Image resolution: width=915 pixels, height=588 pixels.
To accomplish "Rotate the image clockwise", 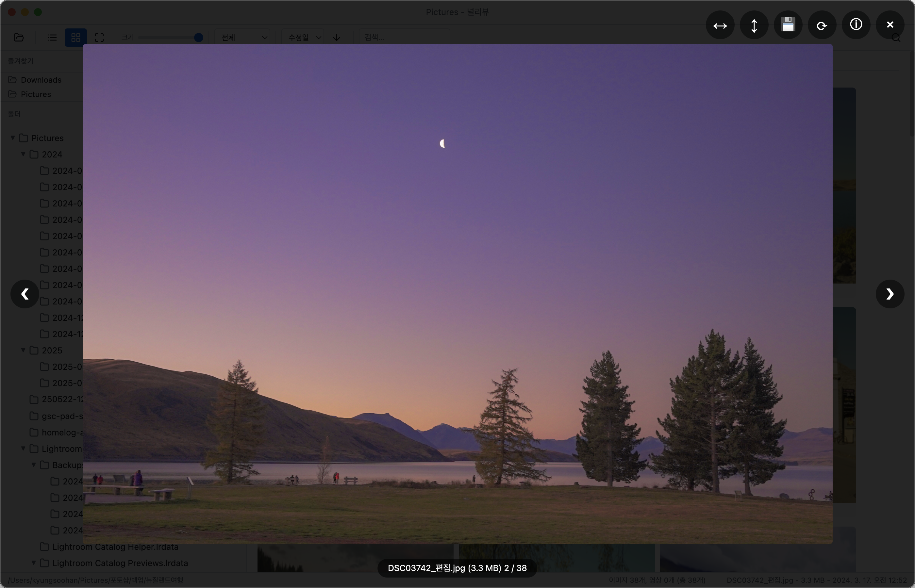I will 822,25.
